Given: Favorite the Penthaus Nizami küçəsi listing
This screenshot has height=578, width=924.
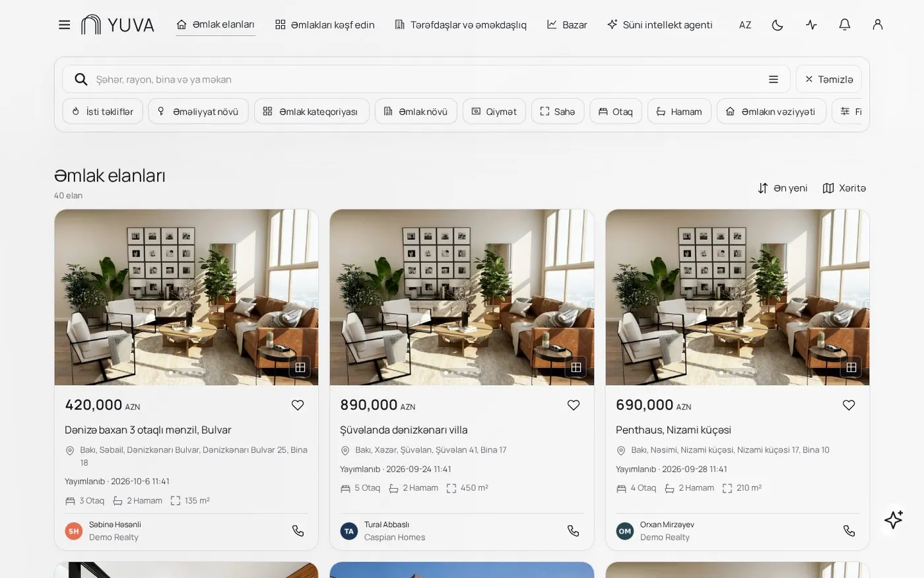Looking at the screenshot, I should [849, 405].
